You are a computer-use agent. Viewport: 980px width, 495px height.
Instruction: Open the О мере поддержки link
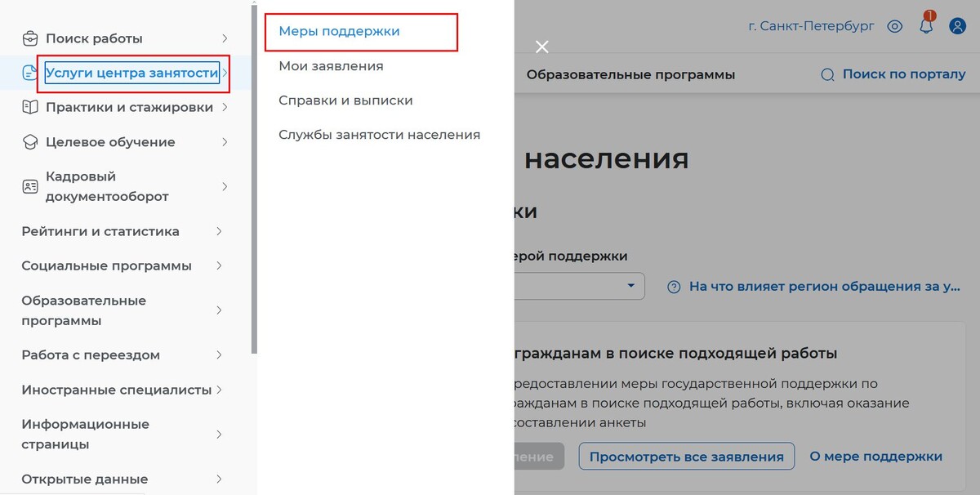tap(875, 457)
